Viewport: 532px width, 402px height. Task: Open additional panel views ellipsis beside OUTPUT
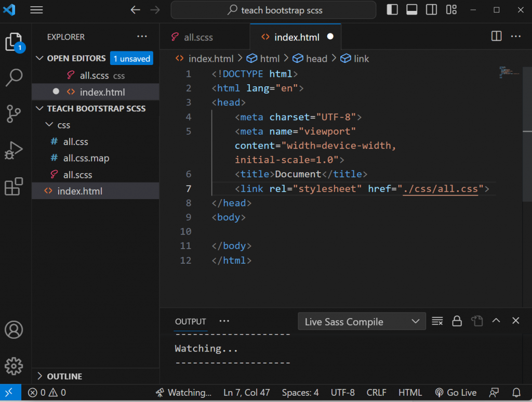click(224, 321)
